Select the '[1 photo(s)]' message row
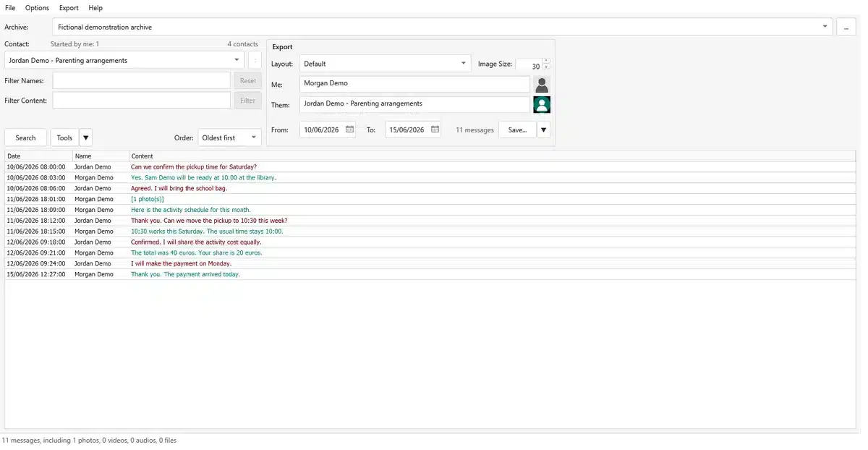 [x=430, y=199]
